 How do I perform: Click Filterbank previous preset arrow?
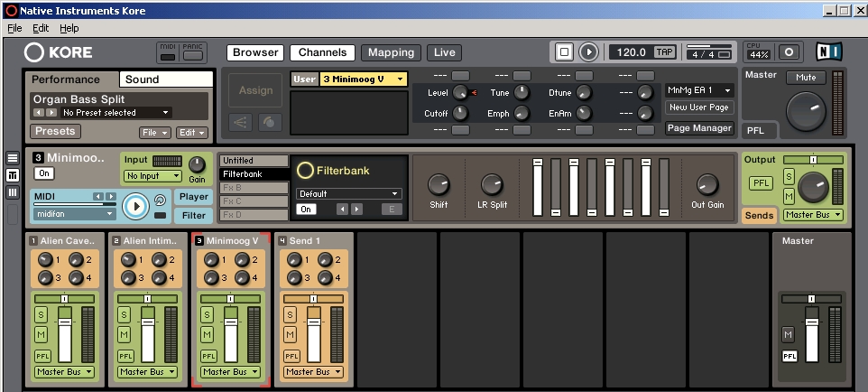343,209
